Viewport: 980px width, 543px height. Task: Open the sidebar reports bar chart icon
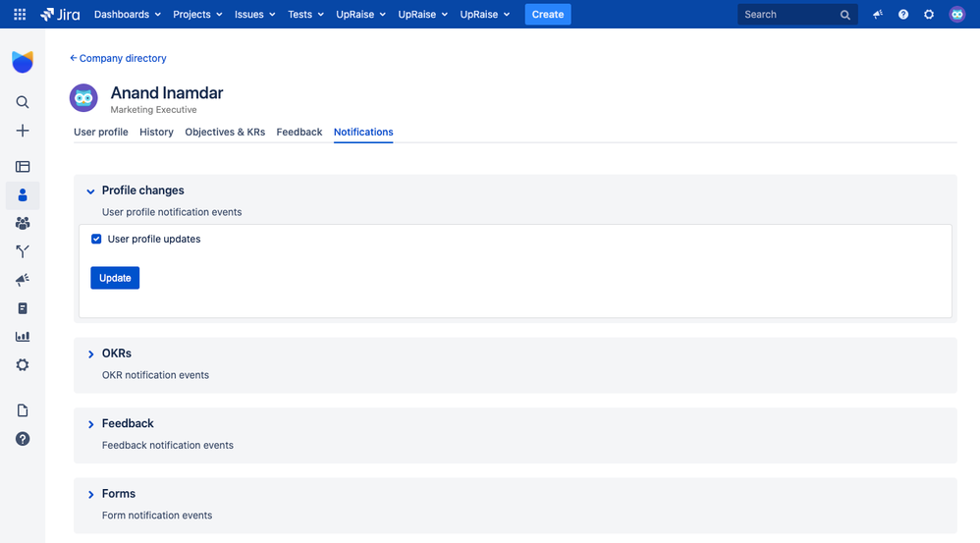(23, 336)
